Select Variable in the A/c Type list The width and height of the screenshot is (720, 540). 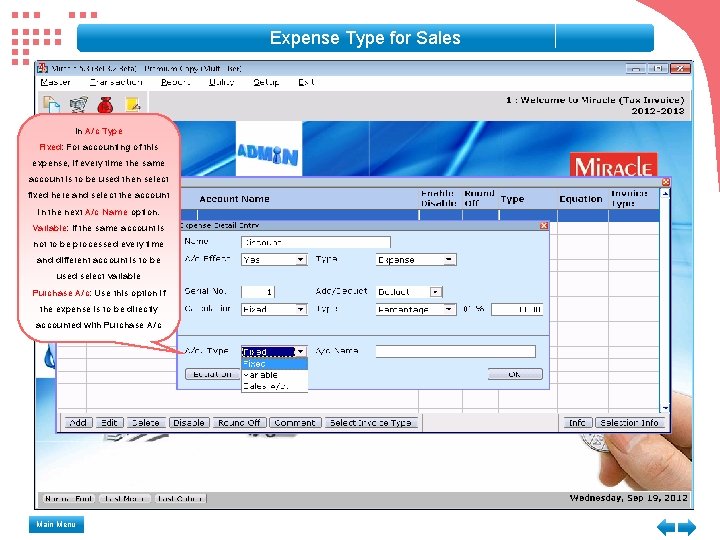coord(274,375)
